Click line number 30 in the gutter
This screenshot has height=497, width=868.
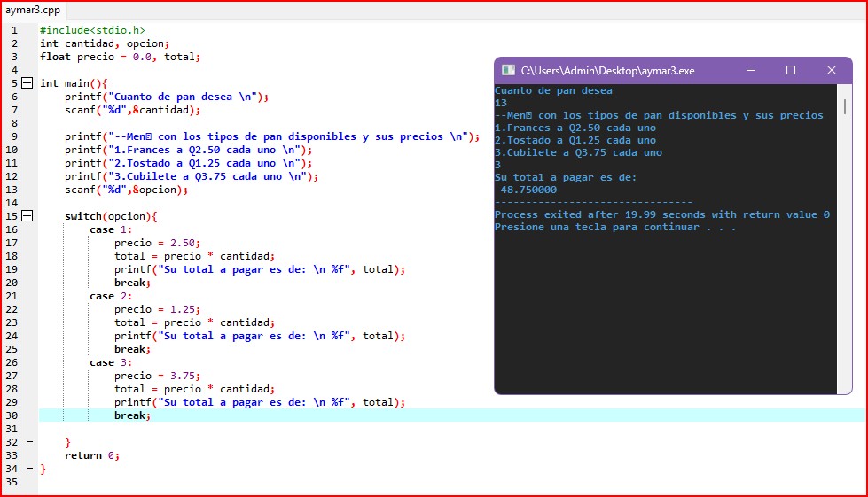13,415
